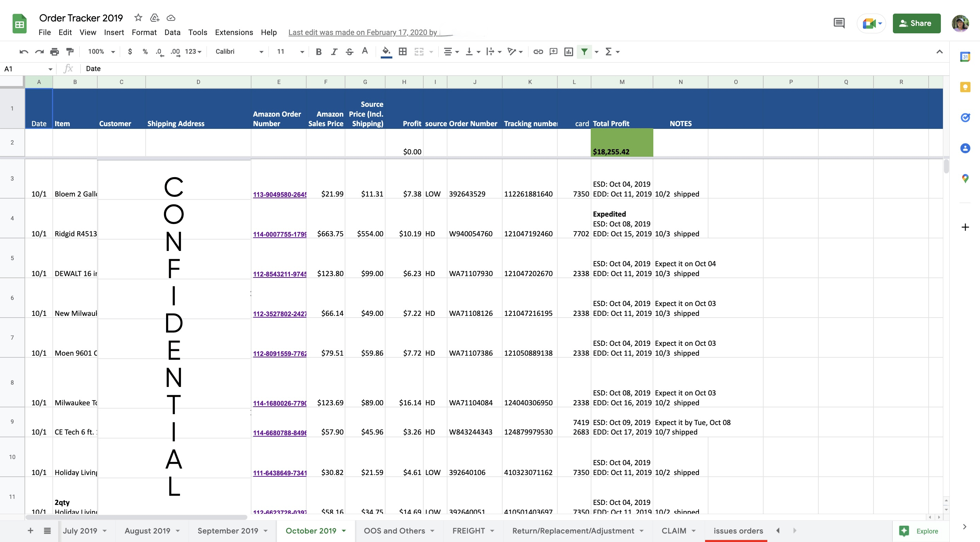
Task: Toggle italic formatting
Action: point(334,52)
